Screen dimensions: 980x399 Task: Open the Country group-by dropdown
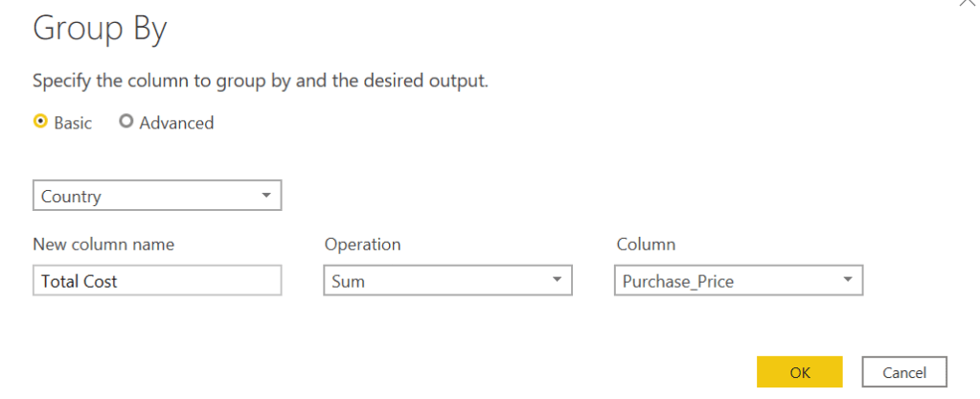click(157, 197)
